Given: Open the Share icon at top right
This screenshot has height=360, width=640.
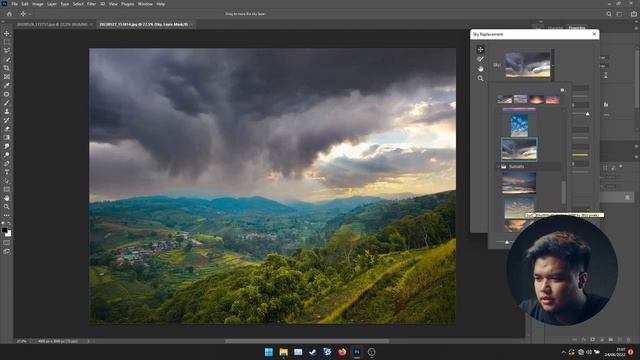Looking at the screenshot, I should [633, 14].
